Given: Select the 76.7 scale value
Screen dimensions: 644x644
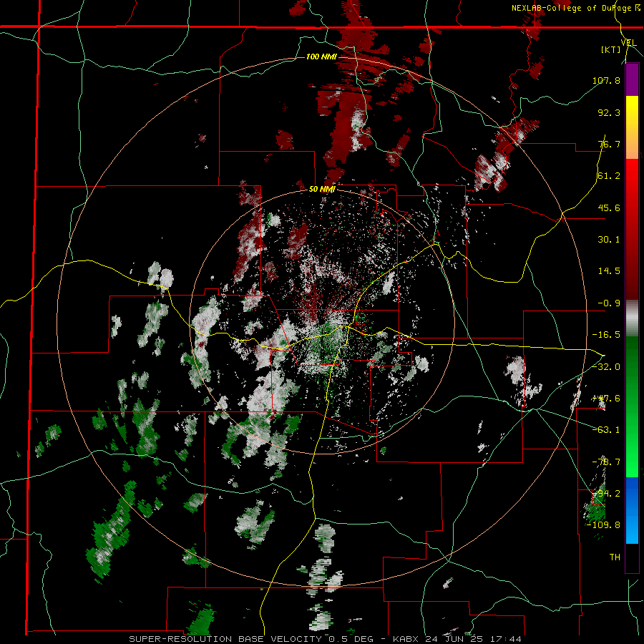Looking at the screenshot, I should (x=609, y=144).
